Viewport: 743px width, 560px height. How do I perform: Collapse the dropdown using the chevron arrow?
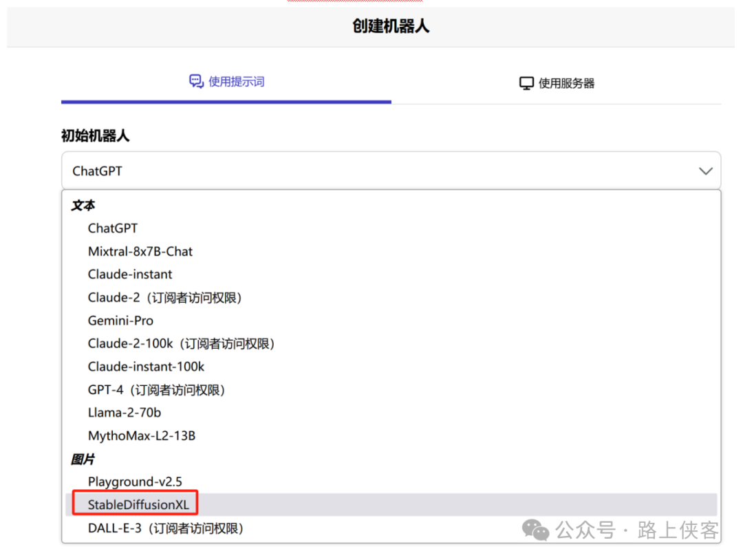[x=706, y=171]
